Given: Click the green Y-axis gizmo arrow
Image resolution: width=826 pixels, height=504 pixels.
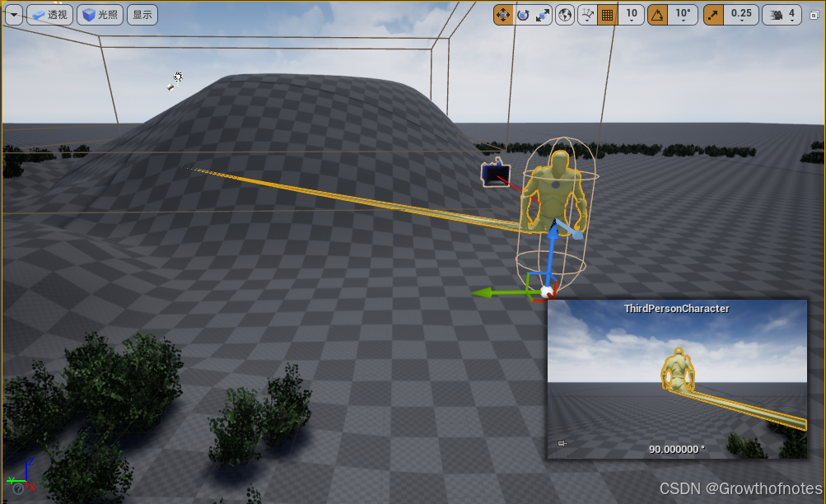Looking at the screenshot, I should (x=501, y=292).
